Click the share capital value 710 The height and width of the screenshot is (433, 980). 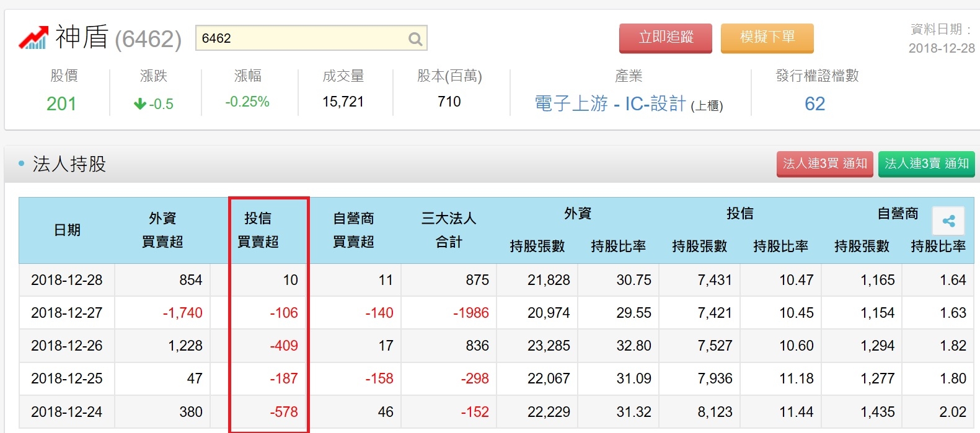coord(449,102)
